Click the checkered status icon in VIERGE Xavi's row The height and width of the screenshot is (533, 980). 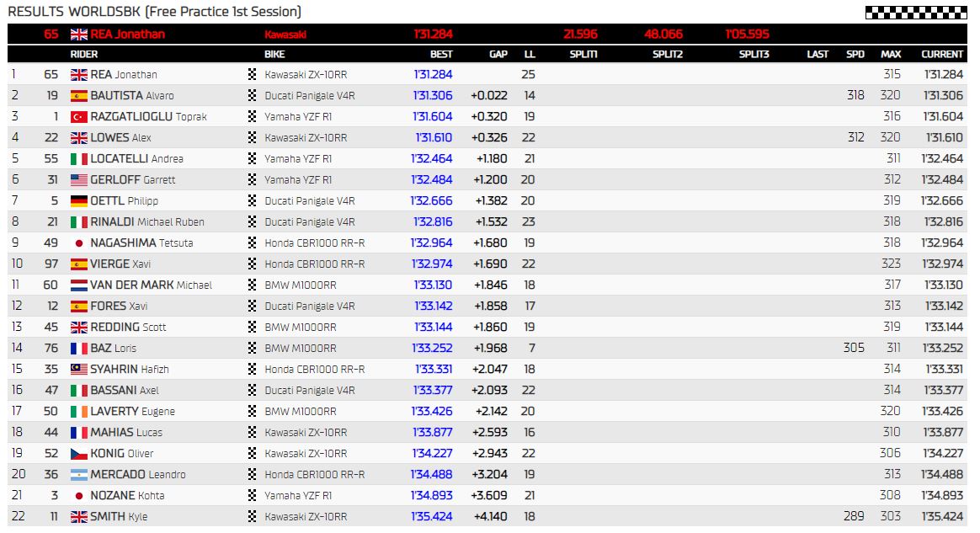pyautogui.click(x=252, y=264)
